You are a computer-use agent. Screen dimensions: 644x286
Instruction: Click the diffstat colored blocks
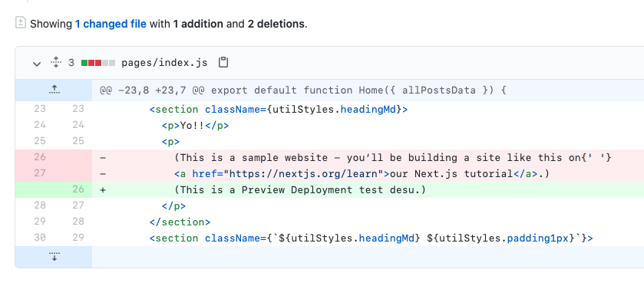[98, 63]
